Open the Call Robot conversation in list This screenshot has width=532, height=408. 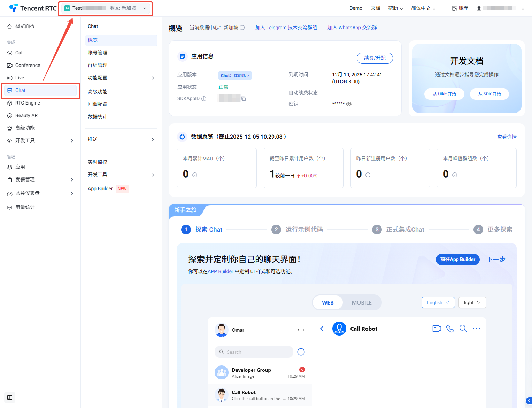(260, 395)
